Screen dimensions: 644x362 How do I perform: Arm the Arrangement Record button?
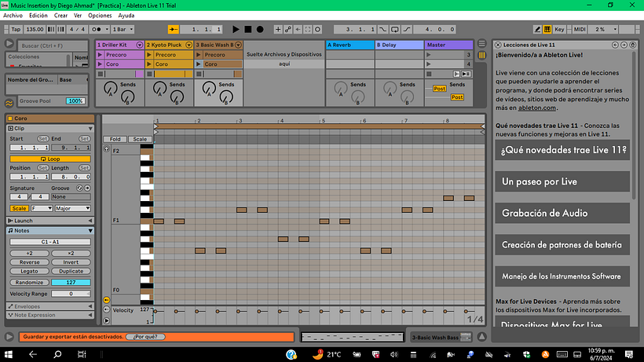coord(260,30)
